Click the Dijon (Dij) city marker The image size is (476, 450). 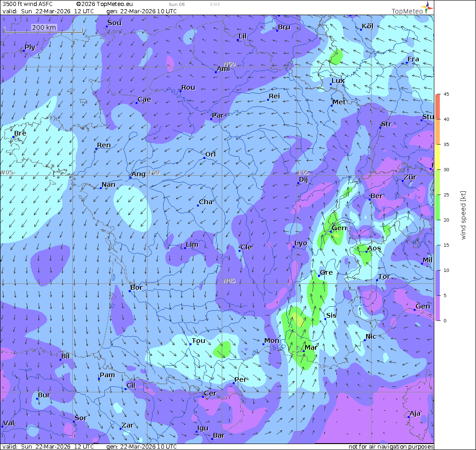[298, 184]
